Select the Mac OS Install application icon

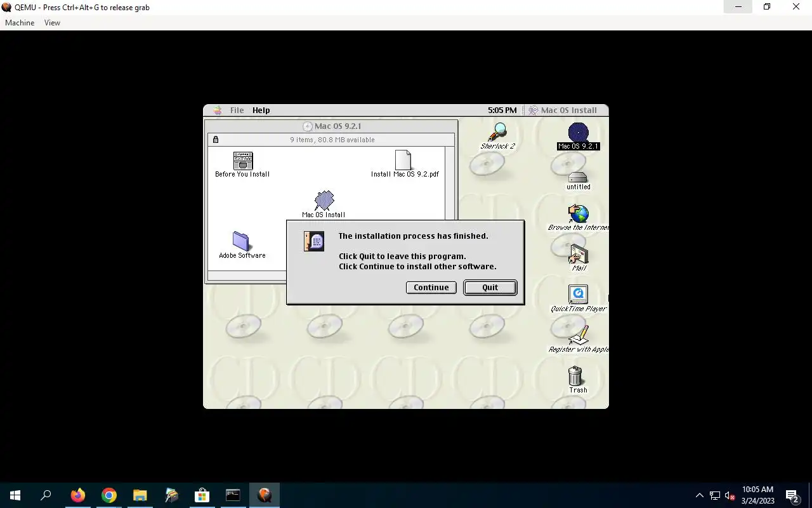[x=324, y=201]
